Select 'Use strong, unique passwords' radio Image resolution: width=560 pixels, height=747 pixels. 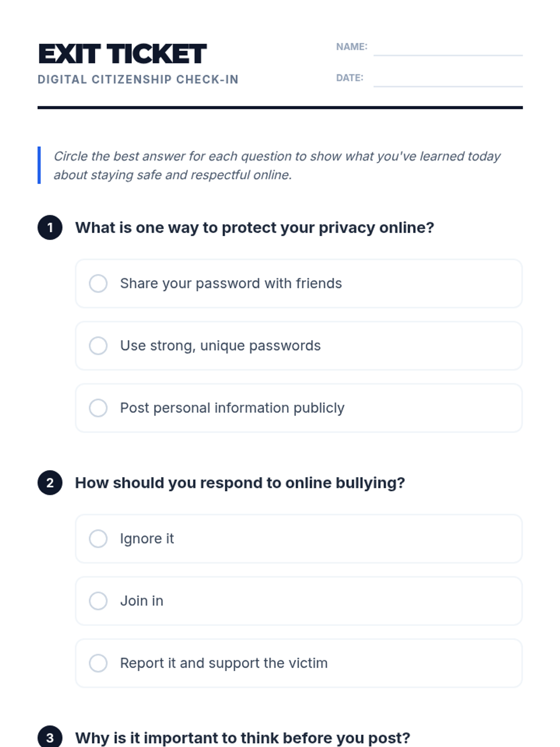pos(98,346)
